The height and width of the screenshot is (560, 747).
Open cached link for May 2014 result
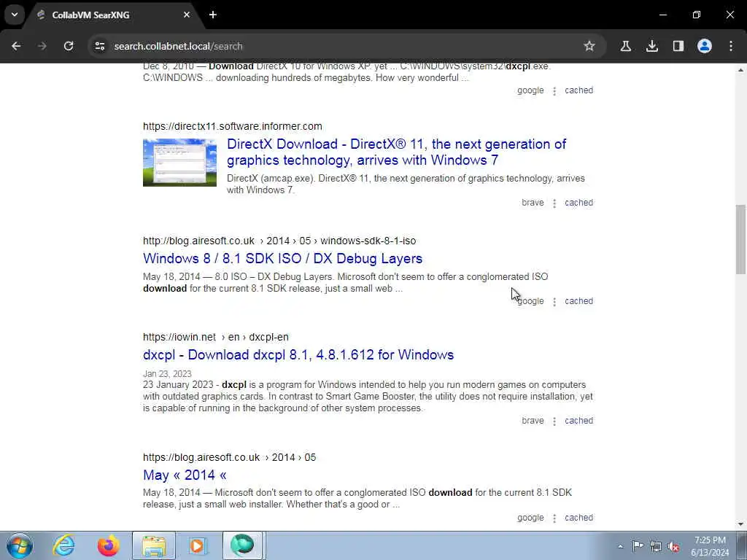578,518
